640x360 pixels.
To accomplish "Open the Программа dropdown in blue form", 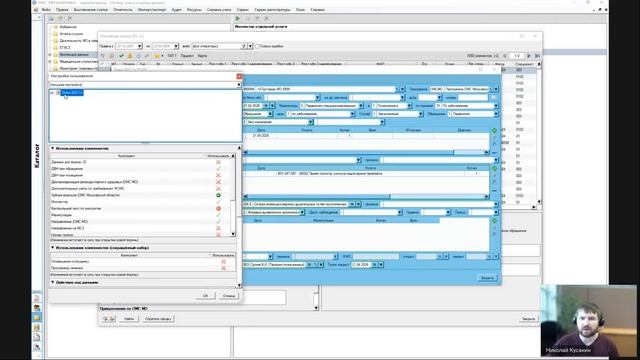I will pyautogui.click(x=496, y=89).
